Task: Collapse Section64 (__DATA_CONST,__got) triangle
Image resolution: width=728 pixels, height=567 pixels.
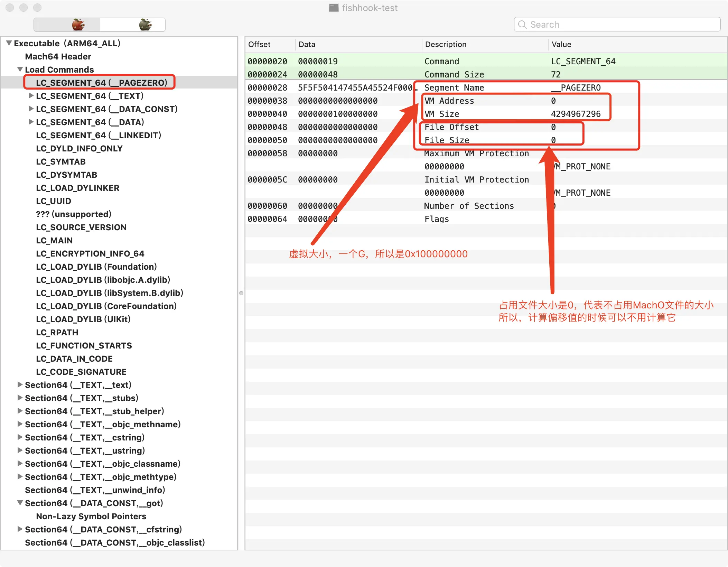Action: [20, 503]
